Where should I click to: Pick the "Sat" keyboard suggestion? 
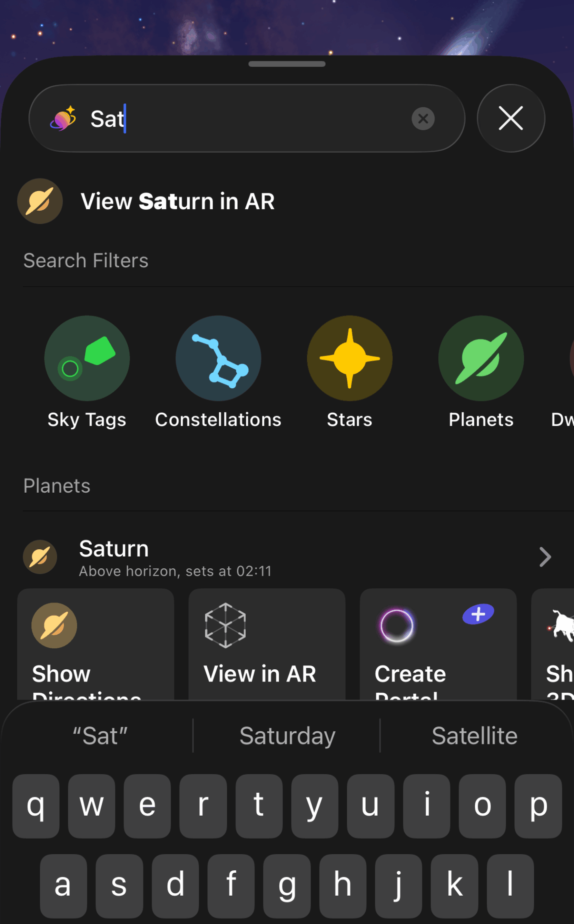tap(100, 736)
